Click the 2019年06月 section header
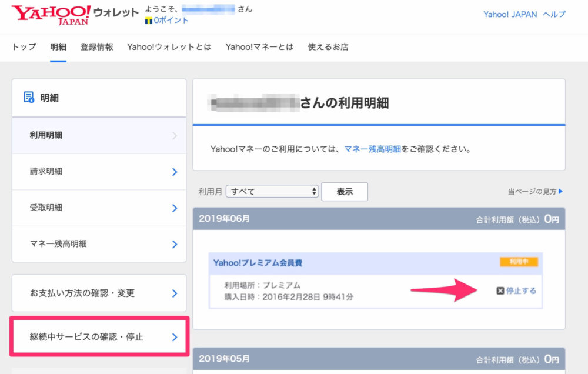This screenshot has width=588, height=374. 379,219
